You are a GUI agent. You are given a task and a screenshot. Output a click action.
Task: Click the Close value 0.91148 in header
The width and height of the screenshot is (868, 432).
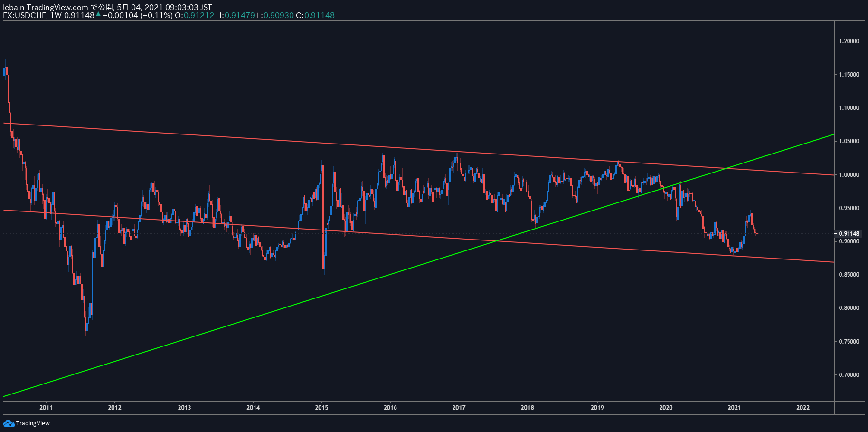(320, 15)
